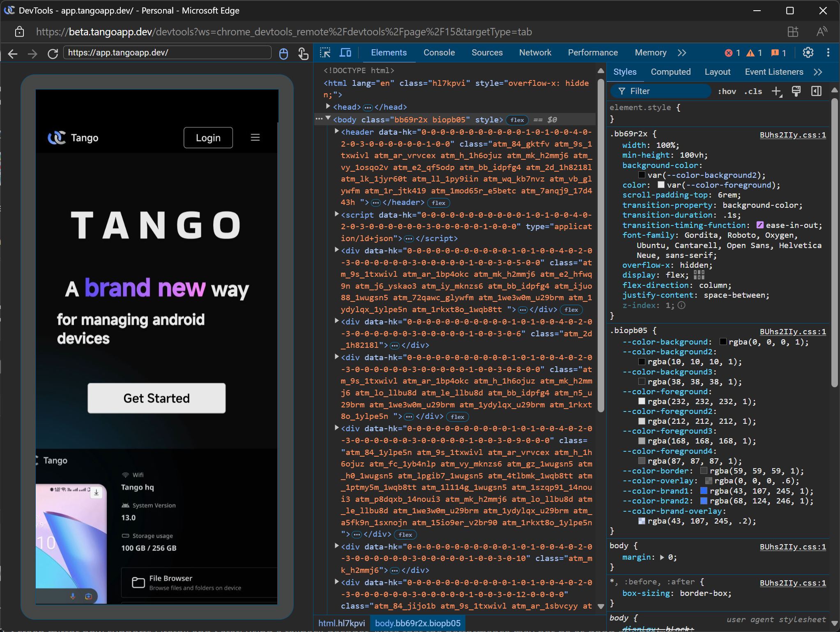This screenshot has width=840, height=632.
Task: Toggle the .cls classes button
Action: [x=753, y=91]
